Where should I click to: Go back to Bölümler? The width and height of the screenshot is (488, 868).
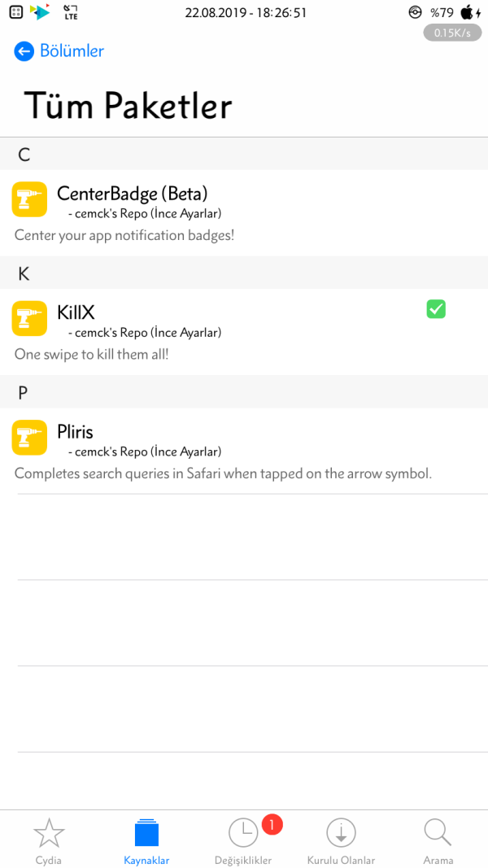72,51
